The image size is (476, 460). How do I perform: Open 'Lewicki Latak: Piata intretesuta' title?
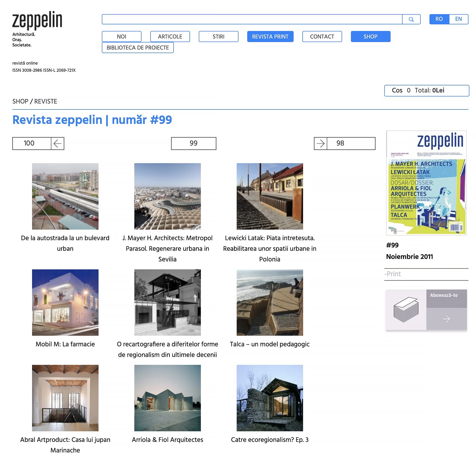(270, 249)
